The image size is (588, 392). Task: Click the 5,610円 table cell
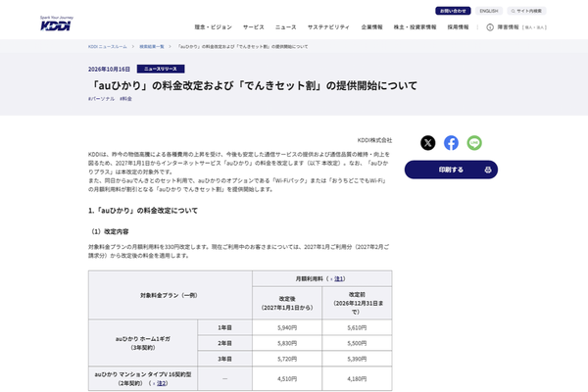(357, 327)
